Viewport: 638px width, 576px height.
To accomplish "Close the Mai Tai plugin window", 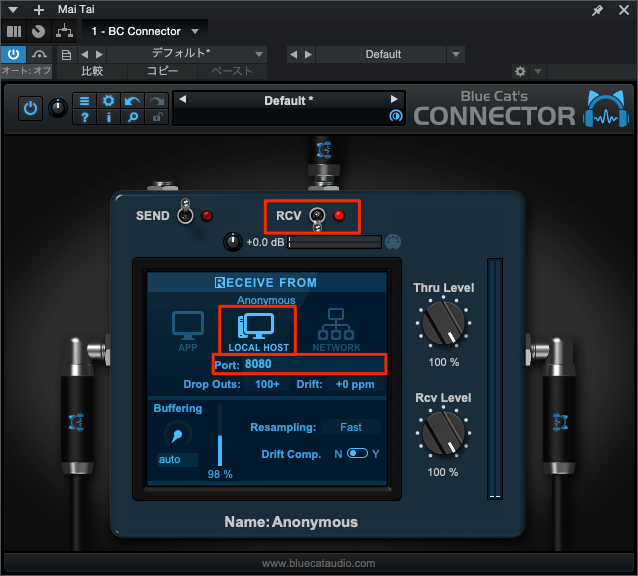I will (624, 10).
